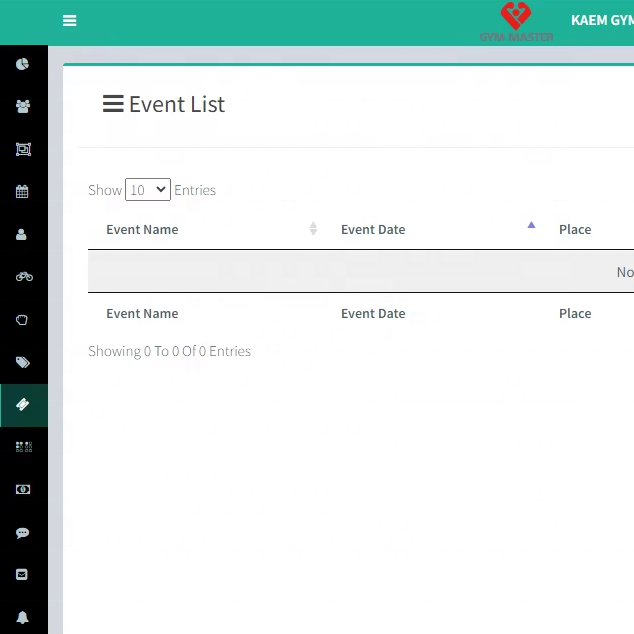634x634 pixels.
Task: Open the dashboard pie chart sidebar icon
Action: 22,64
